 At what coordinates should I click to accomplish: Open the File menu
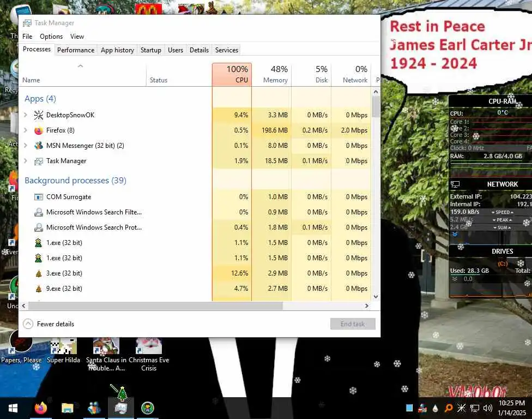point(27,37)
